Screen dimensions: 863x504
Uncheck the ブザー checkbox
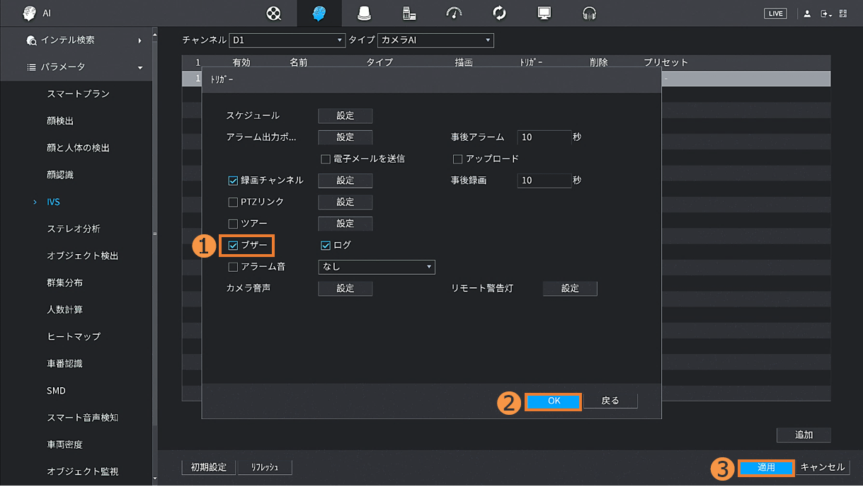pos(233,246)
